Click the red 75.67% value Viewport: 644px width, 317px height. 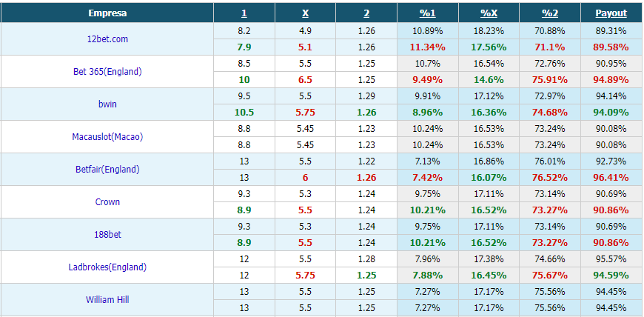(x=550, y=276)
